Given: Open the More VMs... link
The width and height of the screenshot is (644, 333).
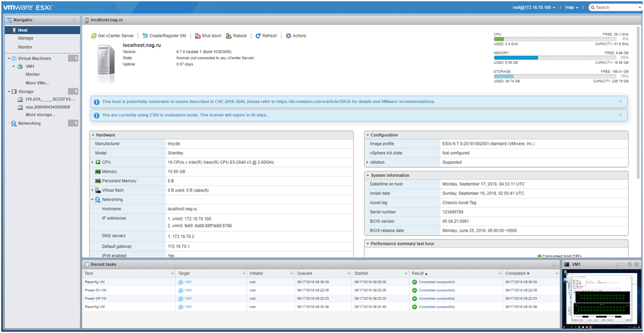Looking at the screenshot, I should click(x=37, y=83).
